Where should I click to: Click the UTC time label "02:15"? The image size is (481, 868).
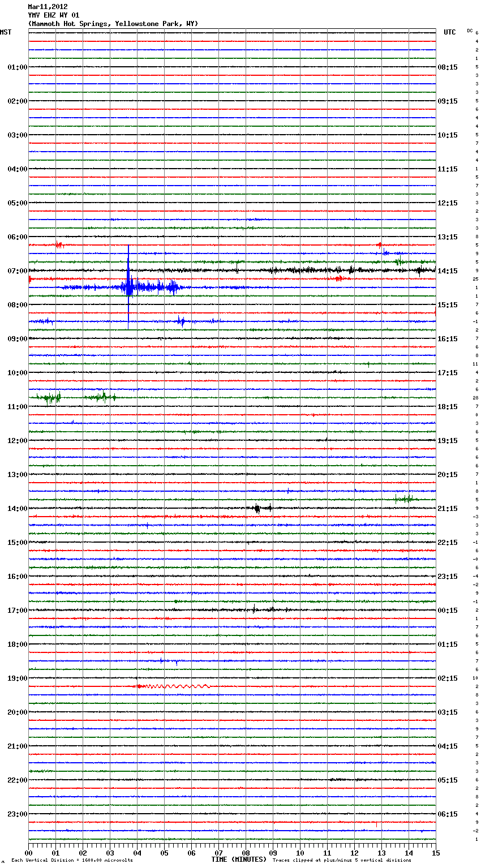tap(448, 678)
